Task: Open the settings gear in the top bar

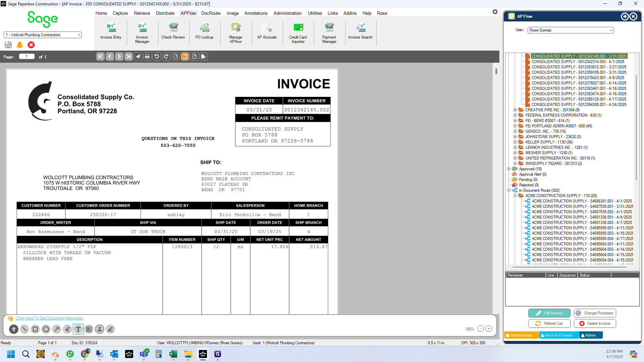Action: (495, 12)
